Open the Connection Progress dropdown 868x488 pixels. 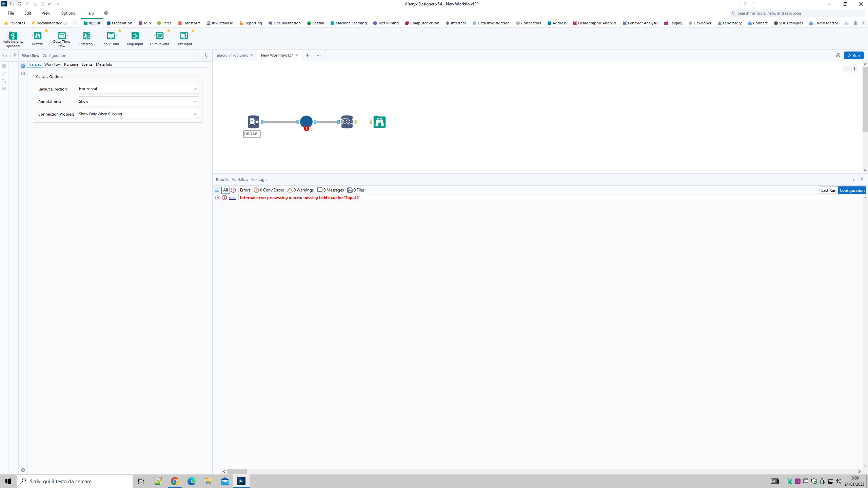(x=138, y=114)
